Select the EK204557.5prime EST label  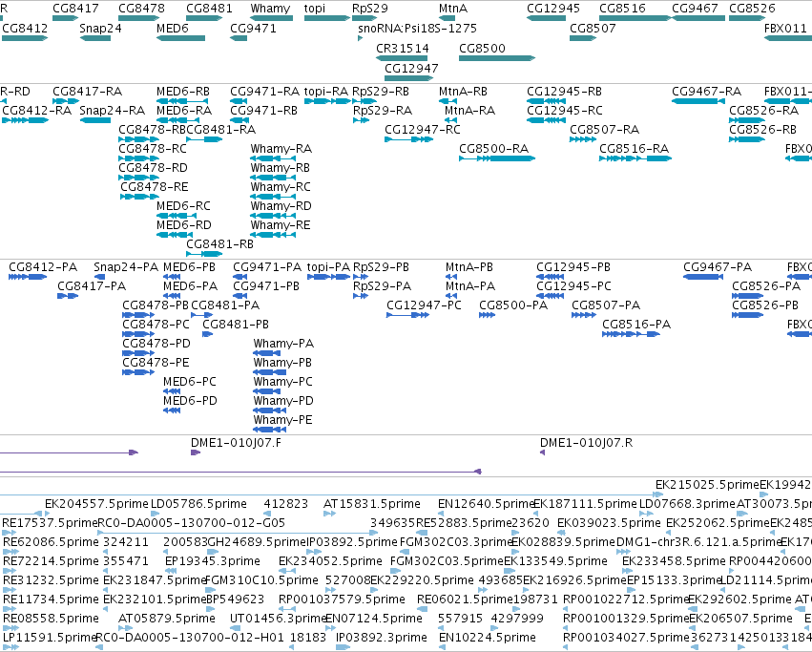[96, 504]
